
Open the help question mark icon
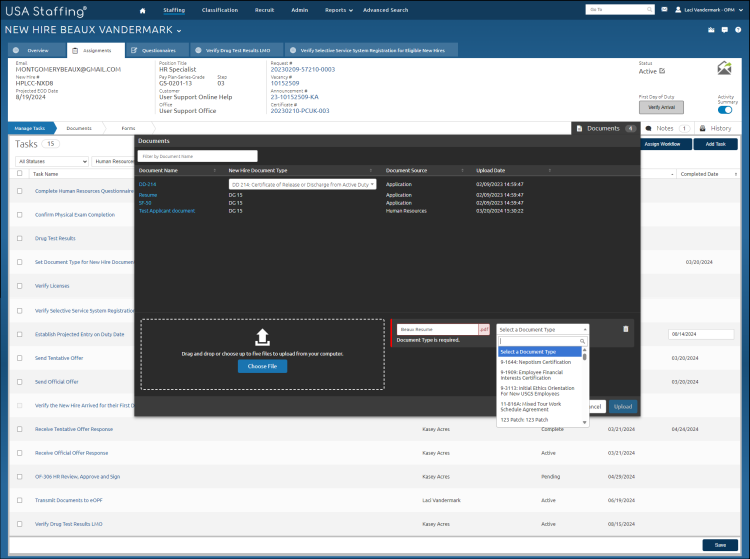pos(738,30)
